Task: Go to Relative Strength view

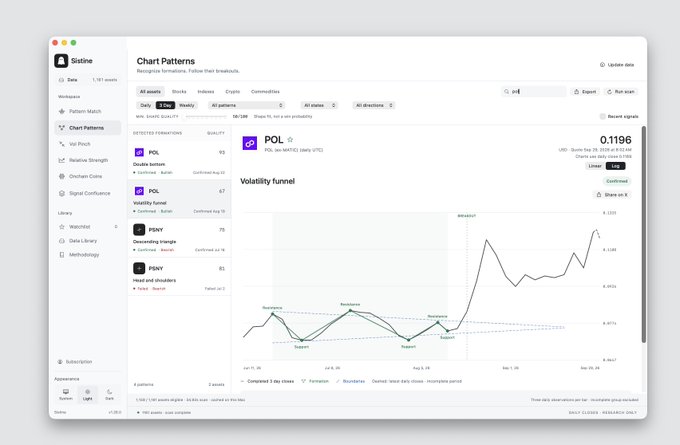Action: [88, 160]
